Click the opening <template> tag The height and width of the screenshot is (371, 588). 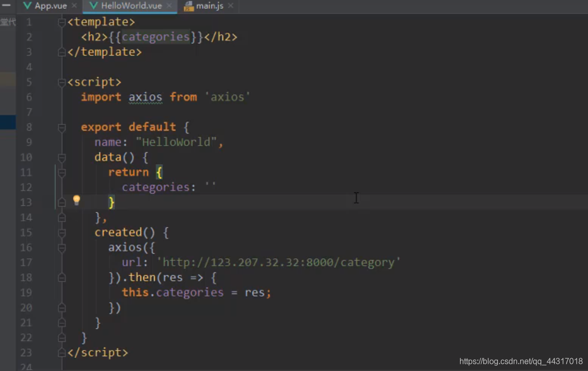click(101, 22)
